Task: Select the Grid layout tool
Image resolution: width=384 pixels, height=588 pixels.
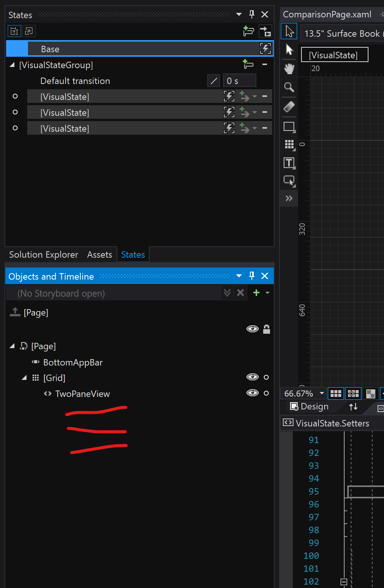Action: (289, 145)
